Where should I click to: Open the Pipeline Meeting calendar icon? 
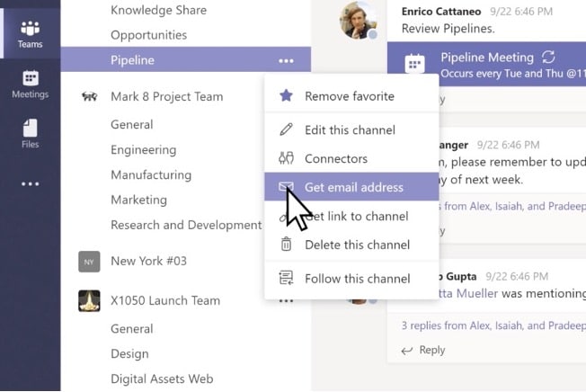tap(414, 63)
